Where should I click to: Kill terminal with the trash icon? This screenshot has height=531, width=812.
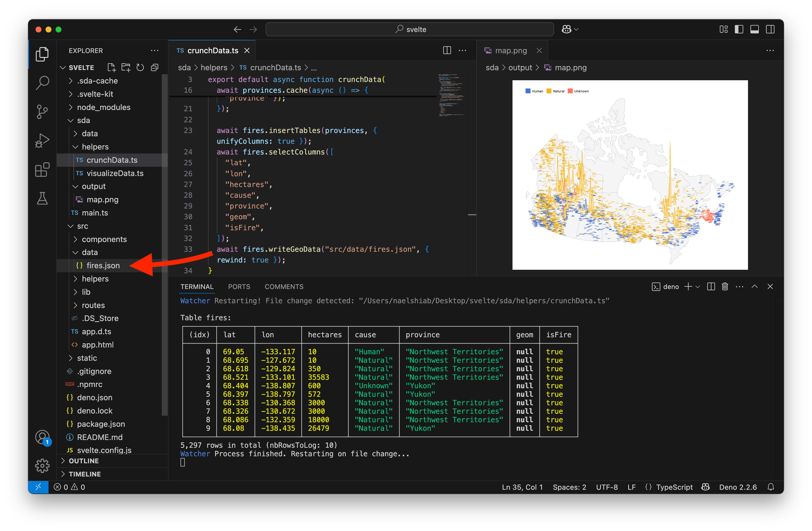click(725, 287)
